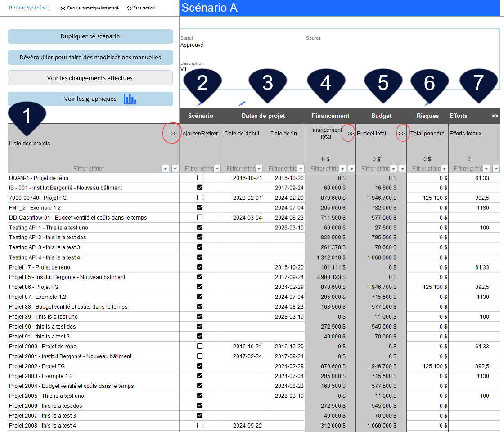Click the financing cell '2 900 123 $'
Screen dimensions: 504x432
[x=331, y=277]
